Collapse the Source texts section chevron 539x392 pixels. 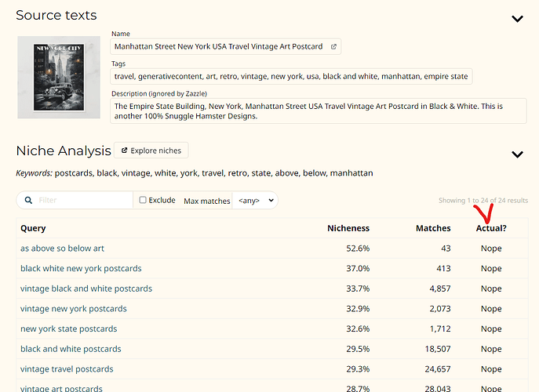coord(517,19)
